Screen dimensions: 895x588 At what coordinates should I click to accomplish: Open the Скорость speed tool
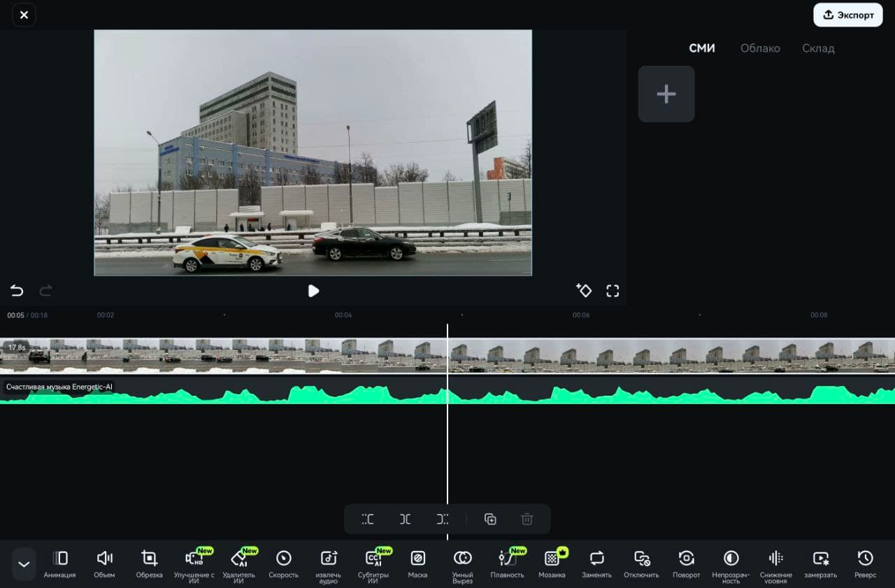283,564
